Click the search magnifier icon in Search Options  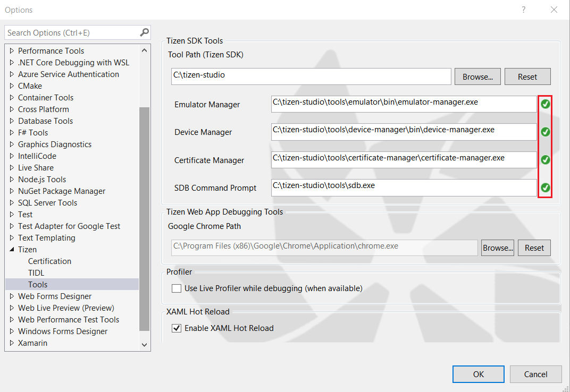(x=143, y=32)
